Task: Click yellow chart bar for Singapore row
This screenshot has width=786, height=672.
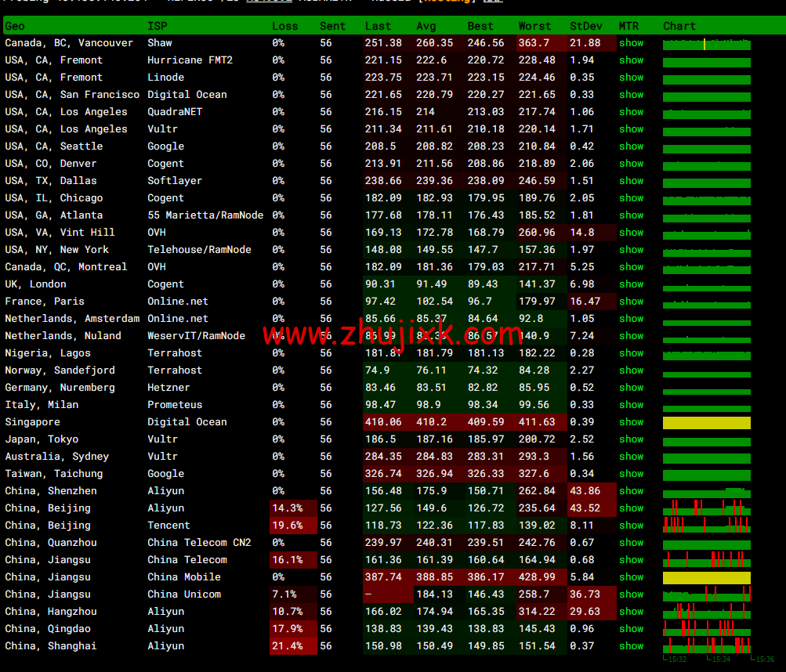Action: [706, 423]
